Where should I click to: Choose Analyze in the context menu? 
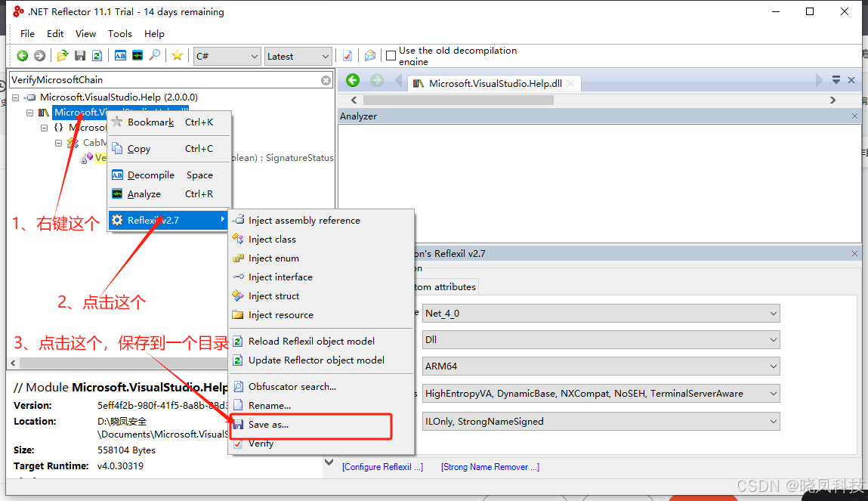point(169,193)
